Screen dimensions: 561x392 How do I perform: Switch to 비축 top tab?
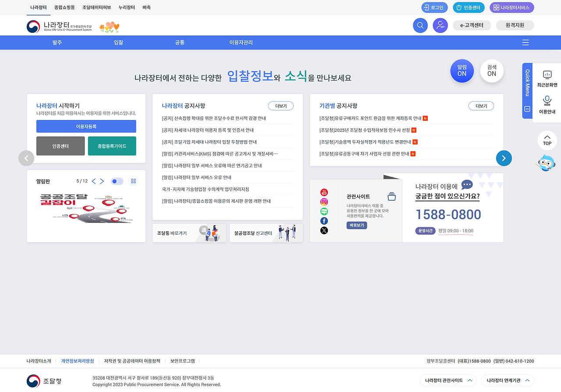tap(146, 7)
